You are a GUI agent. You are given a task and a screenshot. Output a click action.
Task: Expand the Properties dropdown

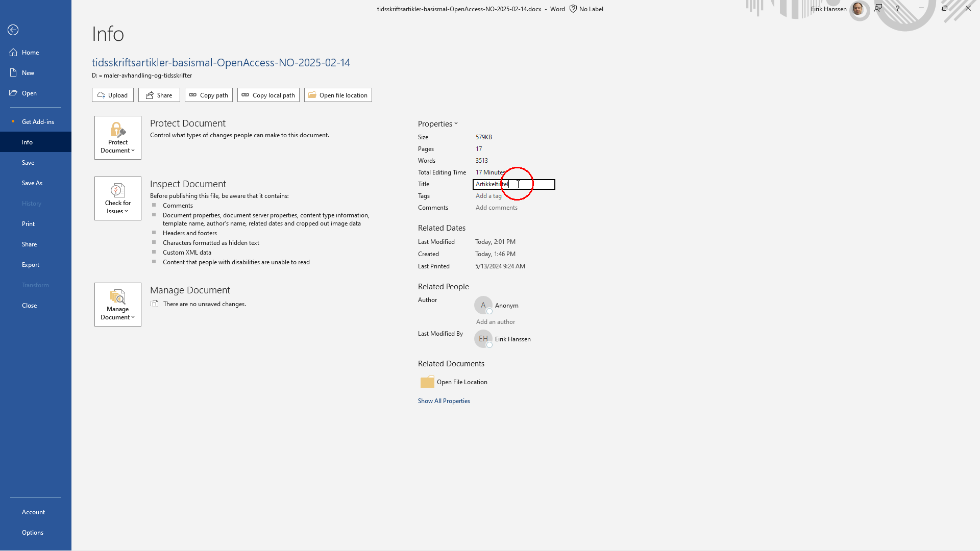(x=438, y=124)
